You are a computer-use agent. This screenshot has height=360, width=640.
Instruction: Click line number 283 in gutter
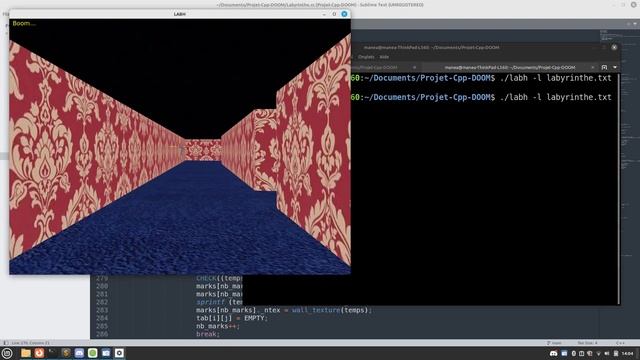102,310
